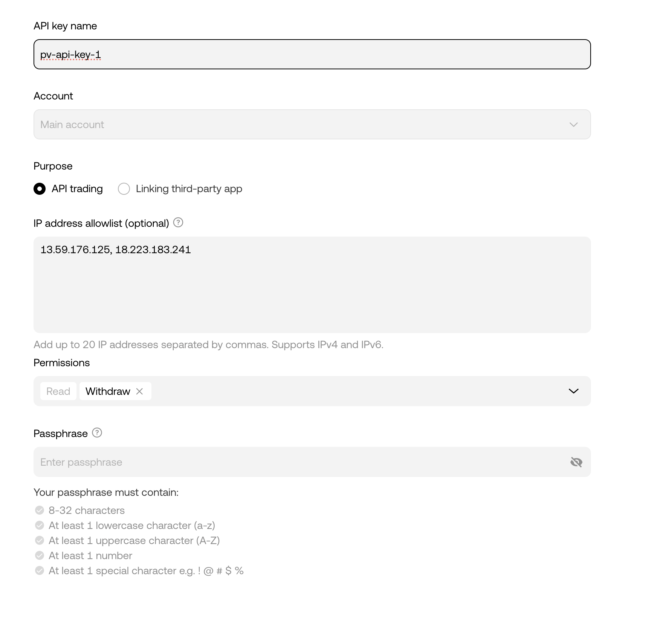This screenshot has height=639, width=672.
Task: Select Linking third-party app radio option
Action: 124,189
